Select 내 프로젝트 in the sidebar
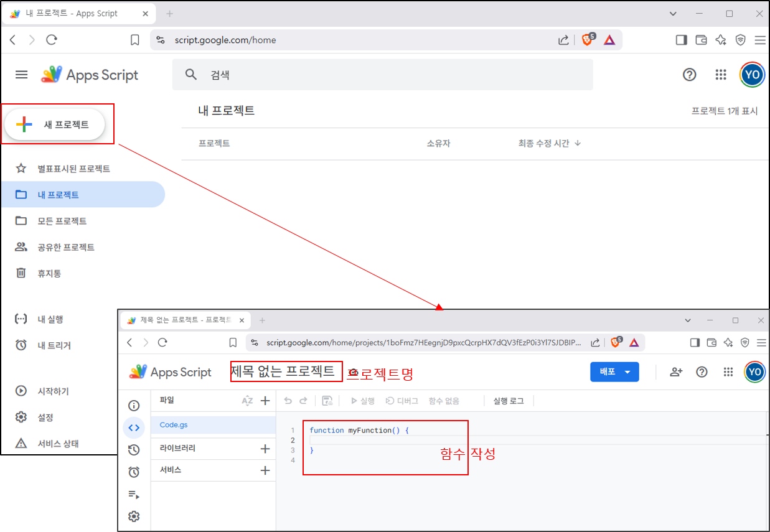This screenshot has width=770, height=532. (x=82, y=195)
